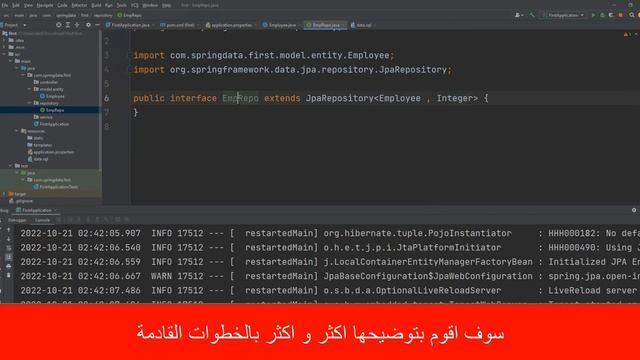This screenshot has height=360, width=640.
Task: Switch to the Console tab
Action: coord(42,220)
